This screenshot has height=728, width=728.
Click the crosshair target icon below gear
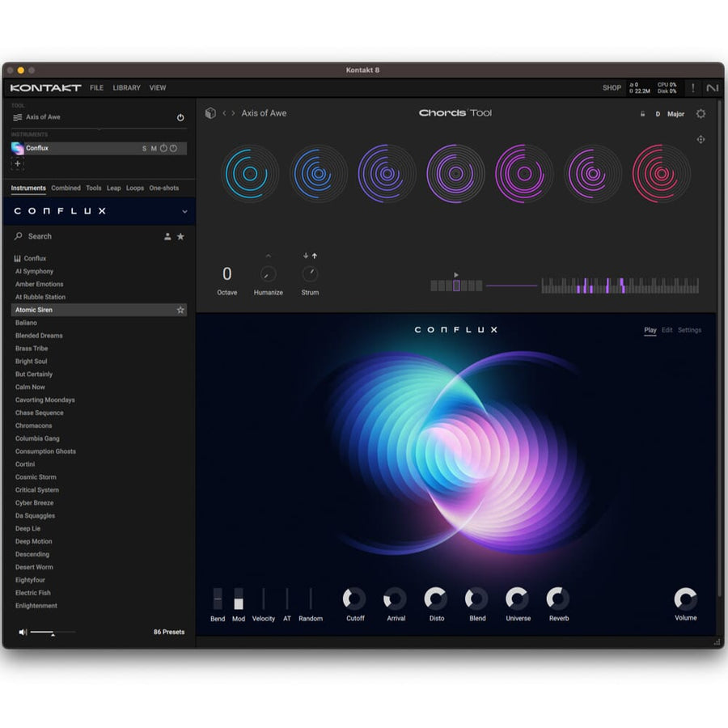point(700,139)
